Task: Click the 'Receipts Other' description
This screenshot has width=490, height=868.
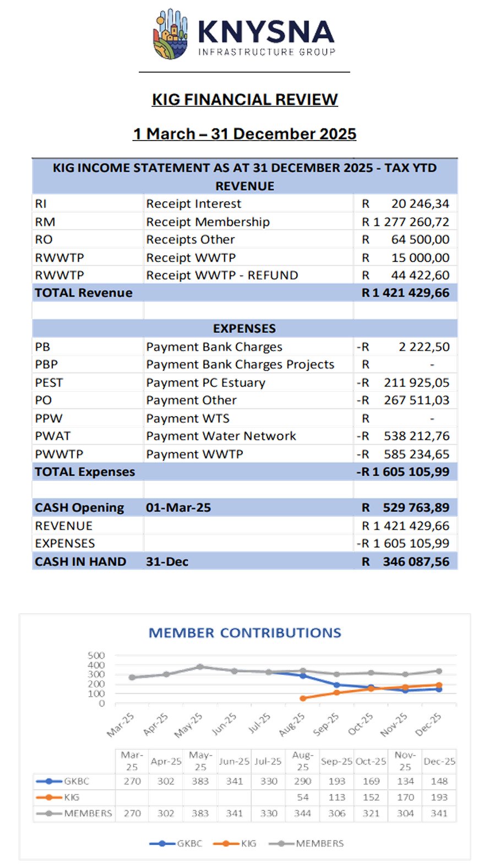Action: [190, 240]
